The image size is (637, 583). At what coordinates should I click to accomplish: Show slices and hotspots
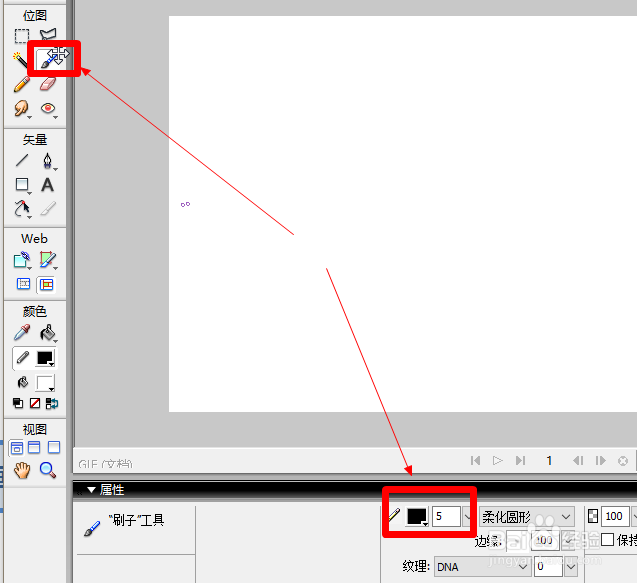tap(46, 284)
